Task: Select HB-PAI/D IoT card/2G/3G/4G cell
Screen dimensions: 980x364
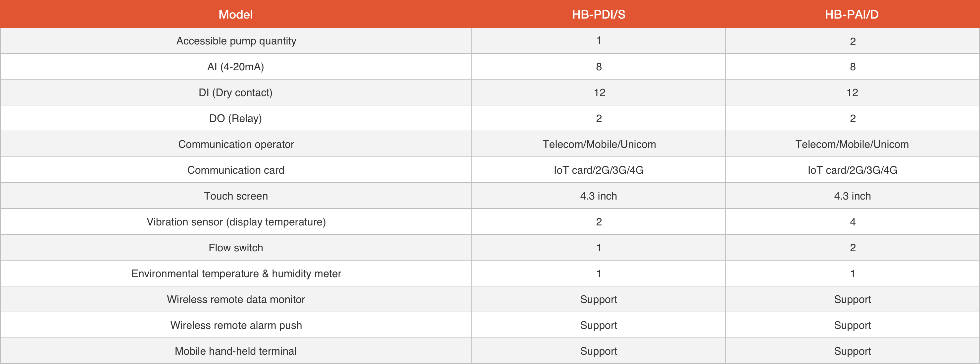Action: (x=852, y=170)
